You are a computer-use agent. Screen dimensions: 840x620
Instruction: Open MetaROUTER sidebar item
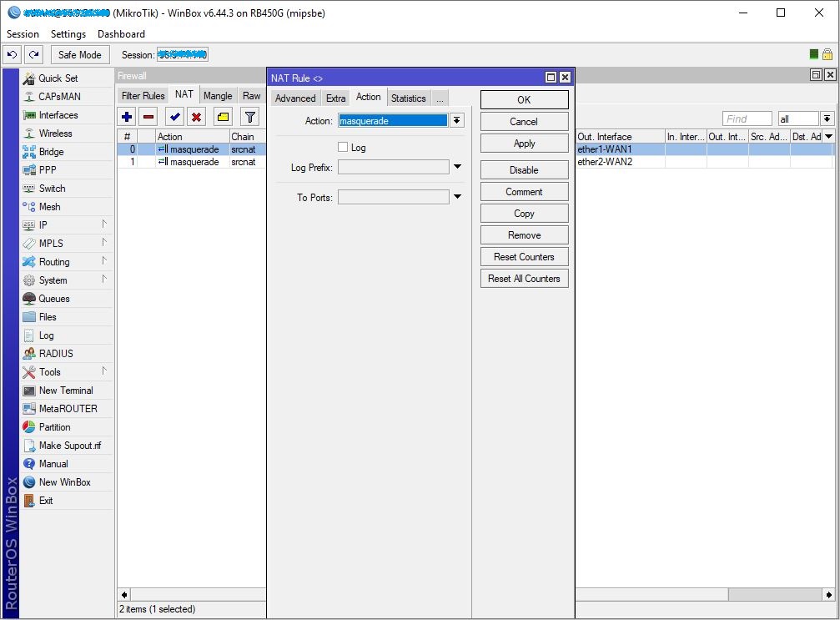tap(68, 408)
